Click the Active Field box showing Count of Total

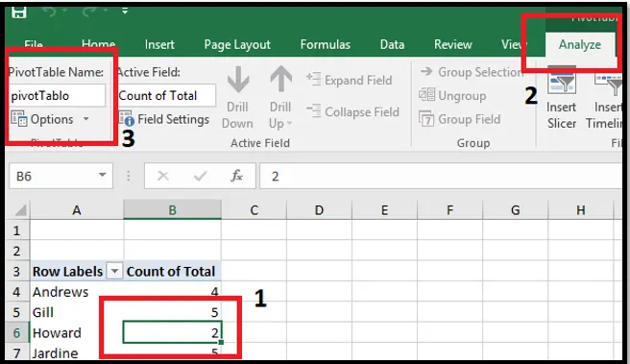166,96
